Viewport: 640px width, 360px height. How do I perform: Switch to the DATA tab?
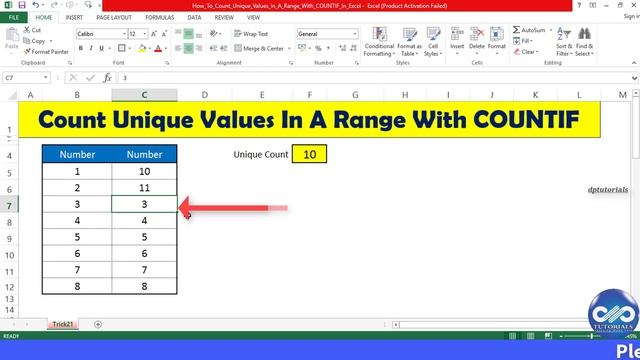[x=194, y=18]
